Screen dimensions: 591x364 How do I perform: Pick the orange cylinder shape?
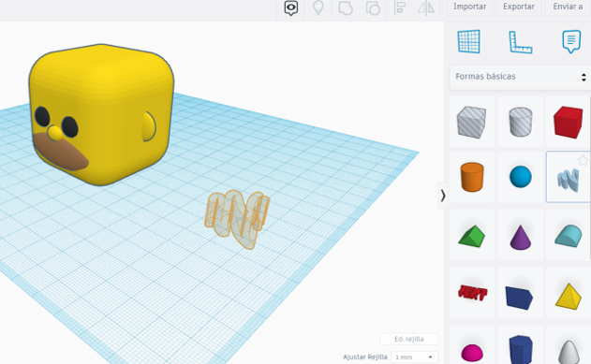pos(472,177)
